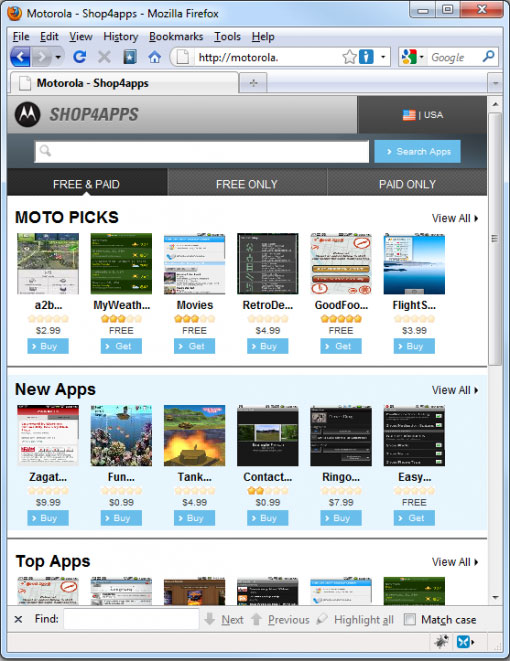
Task: Open a2b app thumbnail in Moto Picks
Action: coord(48,263)
